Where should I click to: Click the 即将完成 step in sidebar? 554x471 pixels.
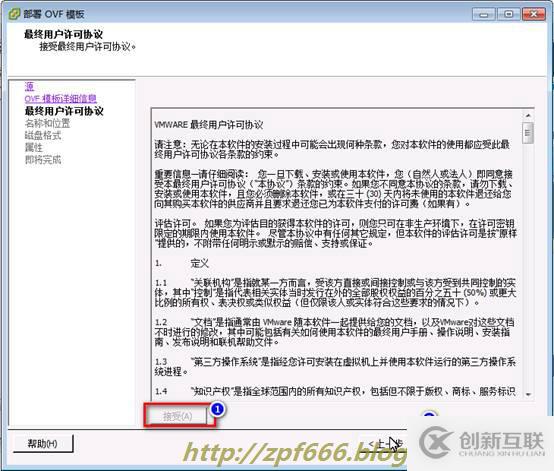(43, 160)
